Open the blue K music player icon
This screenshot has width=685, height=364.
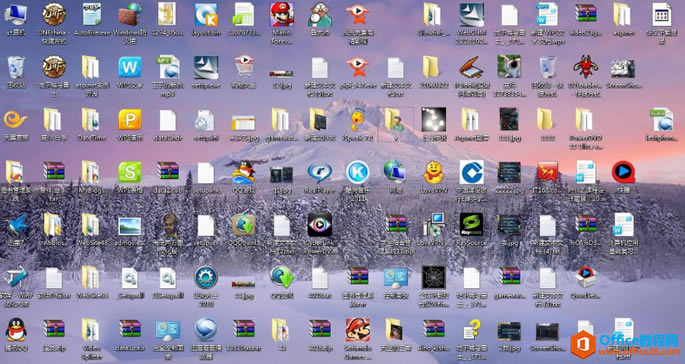(358, 172)
